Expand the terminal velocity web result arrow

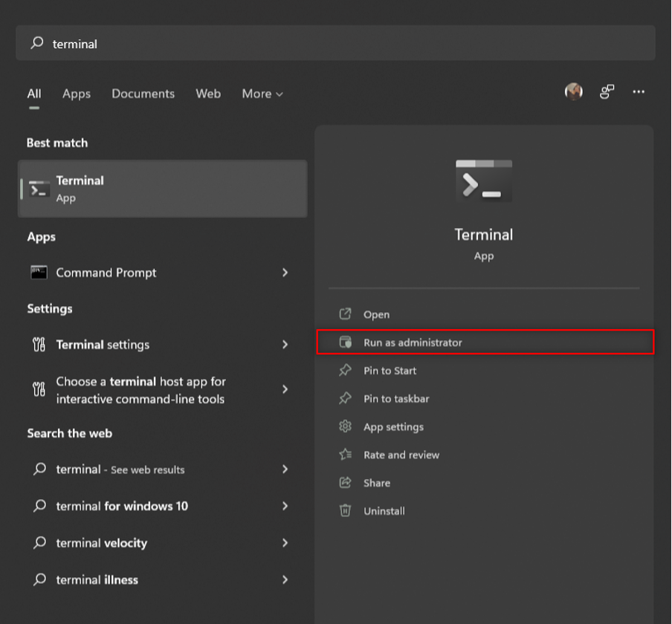point(285,543)
